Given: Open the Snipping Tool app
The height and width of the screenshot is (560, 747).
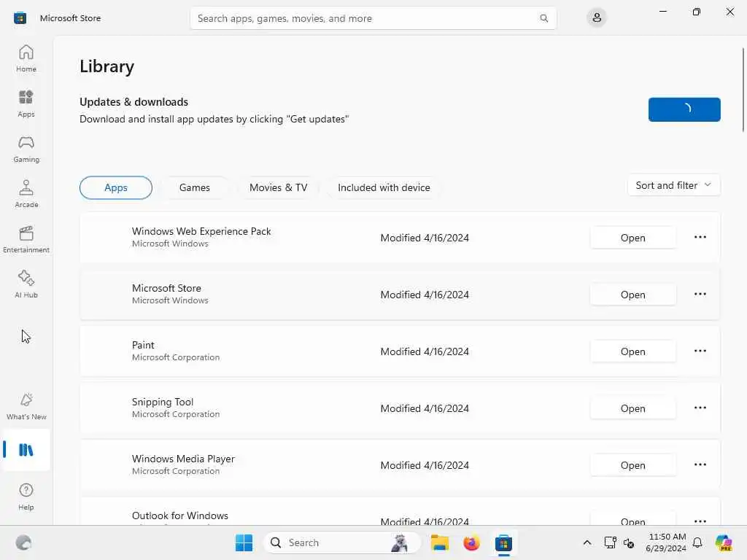Looking at the screenshot, I should 632,408.
